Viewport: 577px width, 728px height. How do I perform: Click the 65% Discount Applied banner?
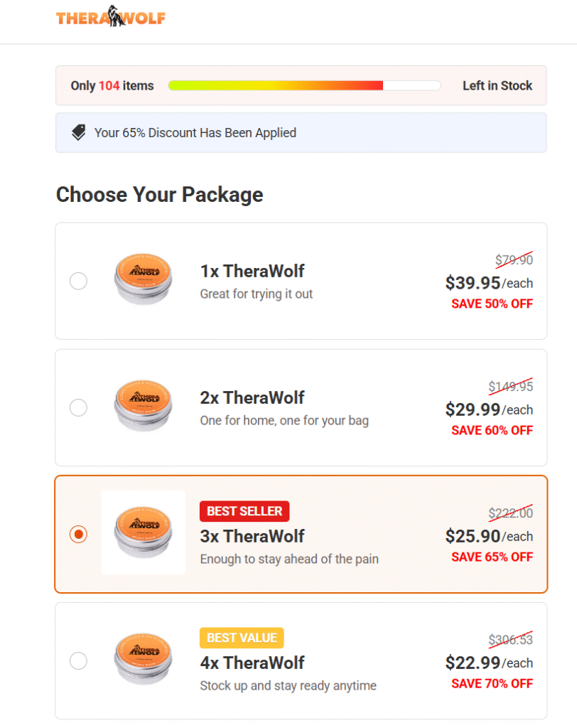point(301,132)
